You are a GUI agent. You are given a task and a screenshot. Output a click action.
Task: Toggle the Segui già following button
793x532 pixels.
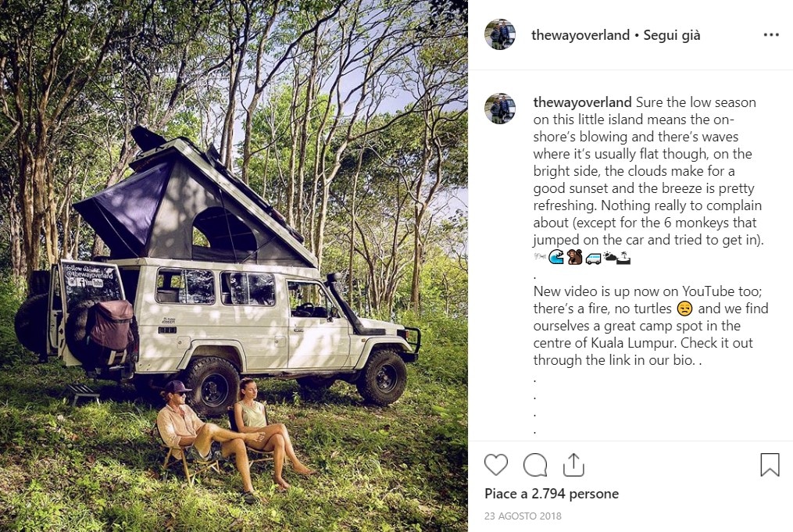(x=672, y=35)
